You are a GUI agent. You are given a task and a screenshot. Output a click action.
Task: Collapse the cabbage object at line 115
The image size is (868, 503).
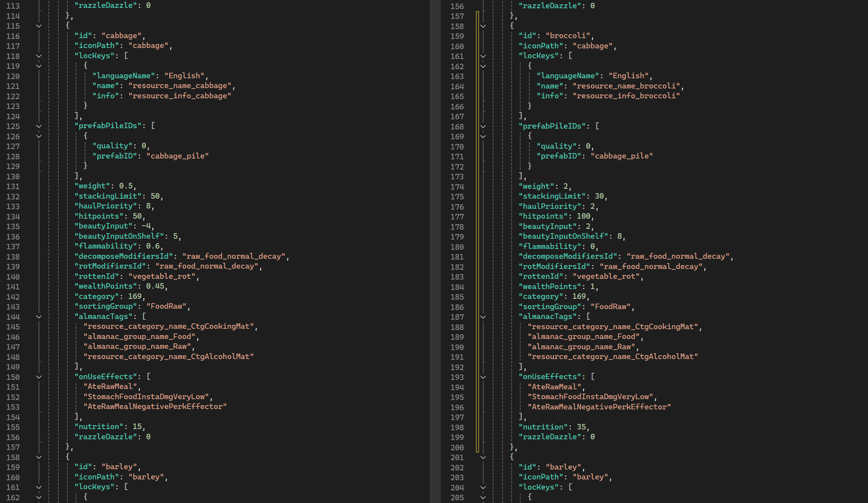pyautogui.click(x=39, y=26)
